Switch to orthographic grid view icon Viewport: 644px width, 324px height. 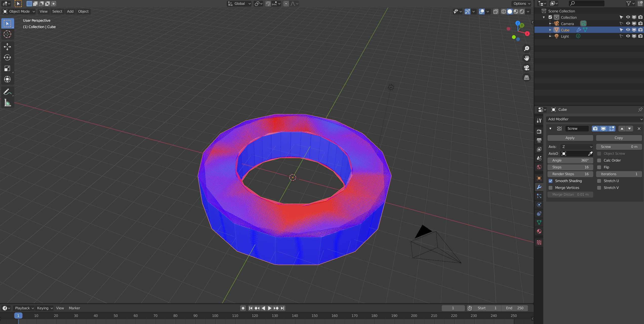point(527,78)
